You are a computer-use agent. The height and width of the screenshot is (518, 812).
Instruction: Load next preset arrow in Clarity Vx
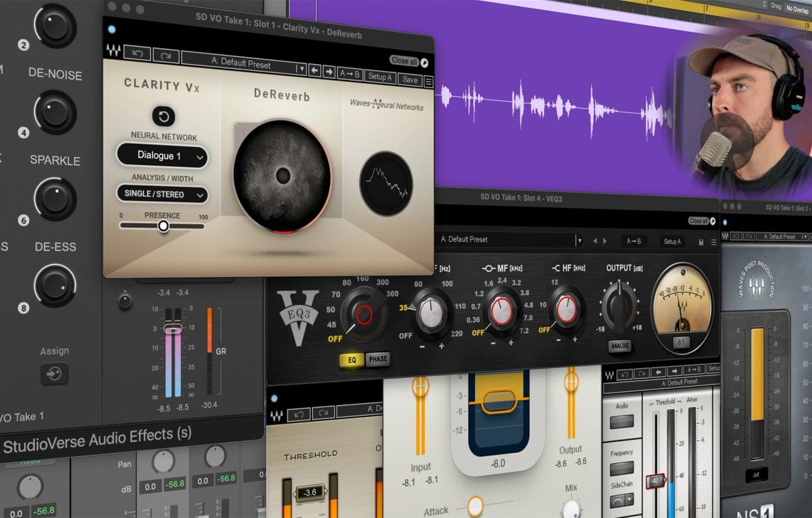[329, 72]
